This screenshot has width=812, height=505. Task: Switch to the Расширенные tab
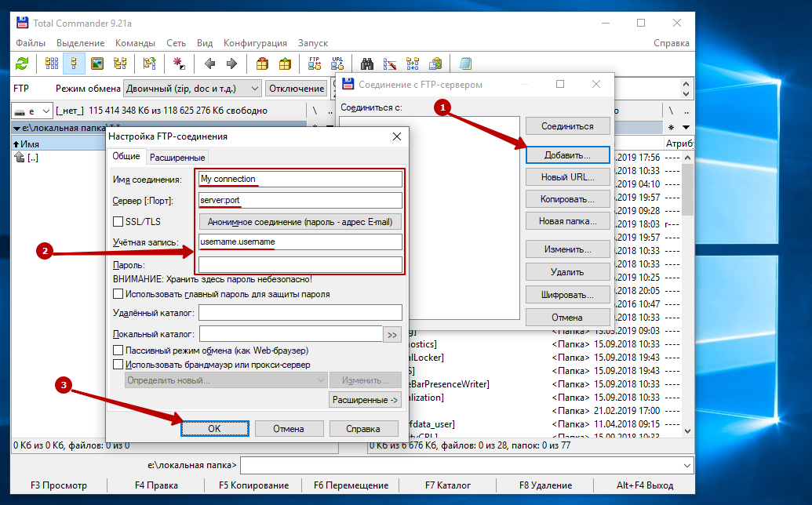[177, 158]
